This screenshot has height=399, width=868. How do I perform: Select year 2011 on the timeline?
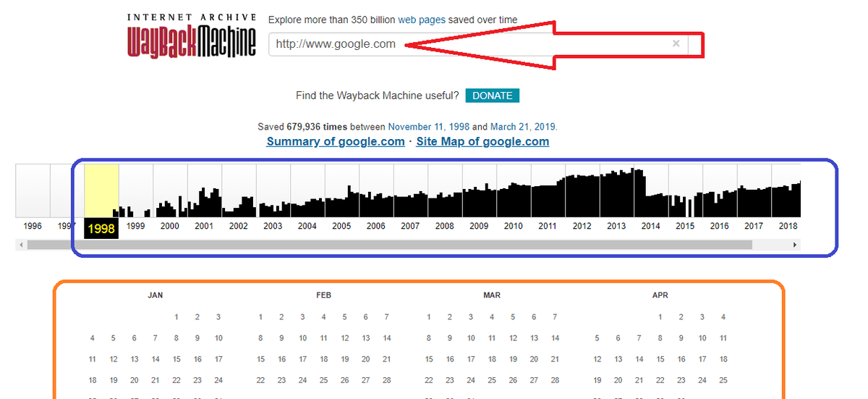tap(548, 226)
